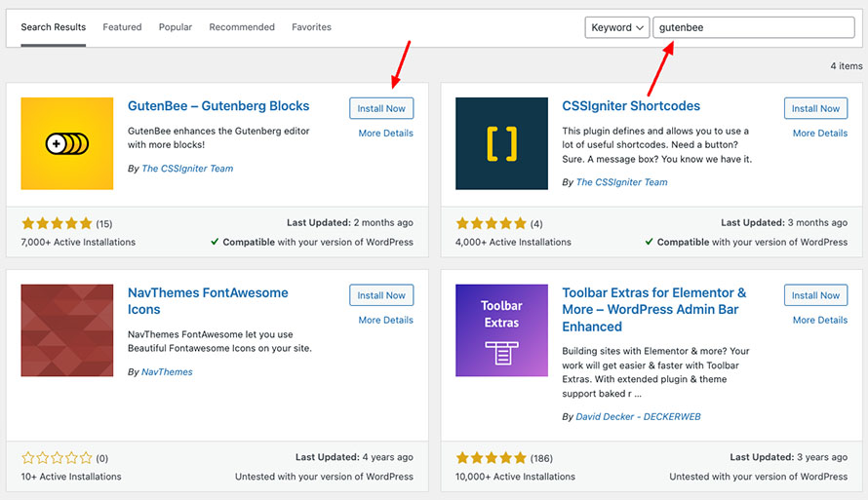The width and height of the screenshot is (868, 500).
Task: Switch to the Popular tab
Action: 176,27
